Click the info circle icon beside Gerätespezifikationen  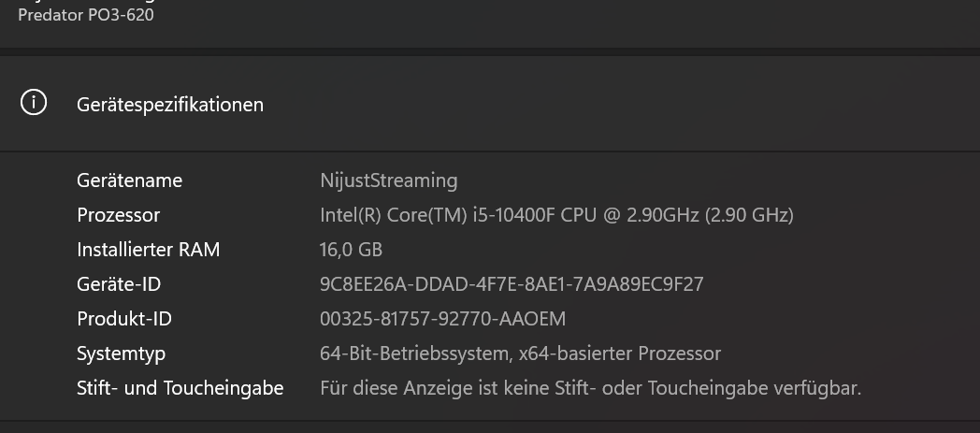pos(34,104)
